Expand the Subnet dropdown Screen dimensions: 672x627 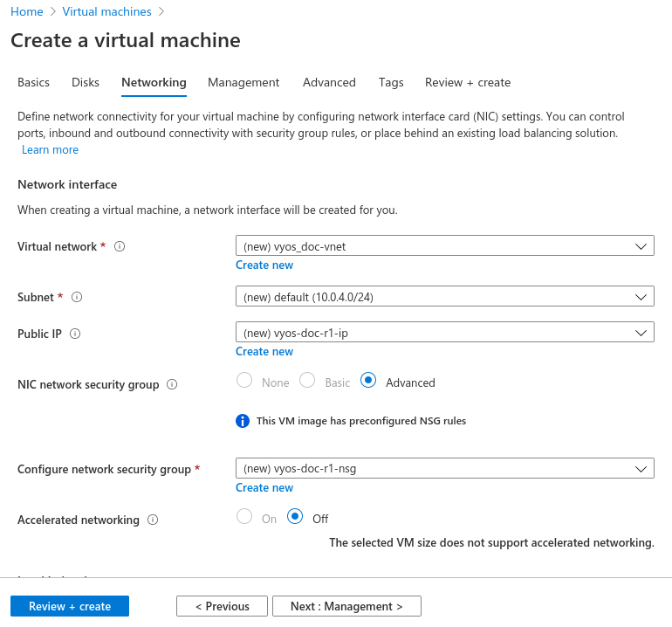tap(444, 297)
